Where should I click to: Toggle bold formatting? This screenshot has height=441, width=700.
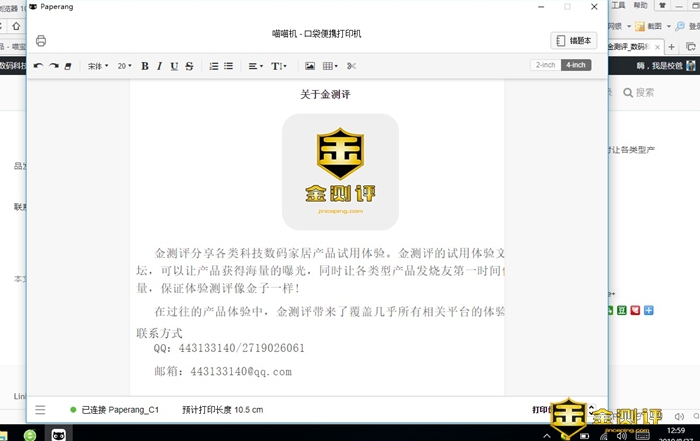(145, 66)
